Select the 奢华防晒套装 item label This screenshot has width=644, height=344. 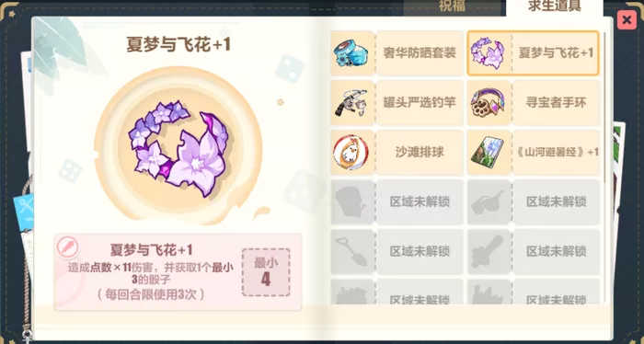tap(420, 53)
